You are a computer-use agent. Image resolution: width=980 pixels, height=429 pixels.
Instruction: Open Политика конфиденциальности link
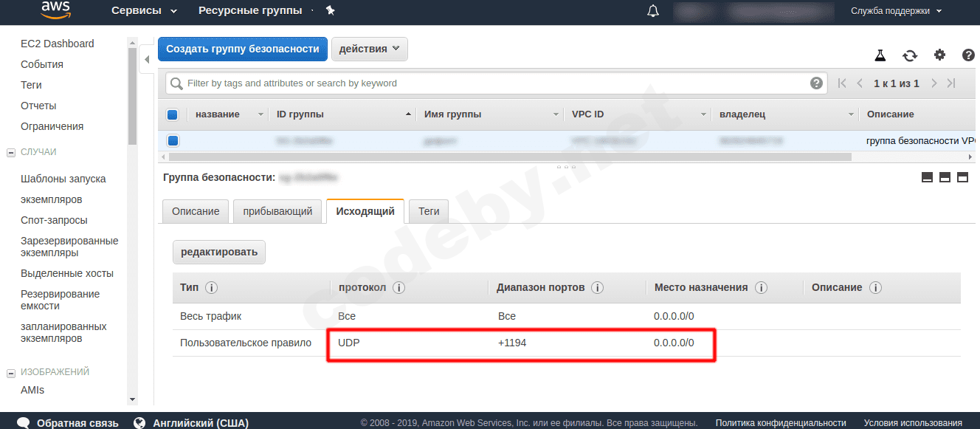(781, 423)
